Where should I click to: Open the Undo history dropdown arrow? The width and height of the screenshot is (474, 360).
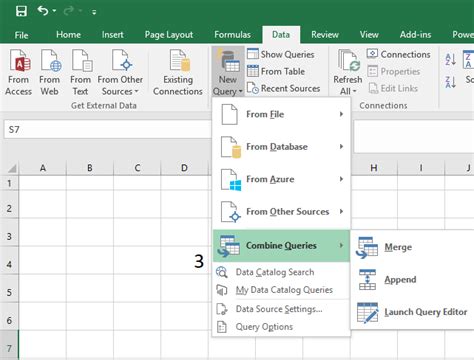tap(54, 12)
